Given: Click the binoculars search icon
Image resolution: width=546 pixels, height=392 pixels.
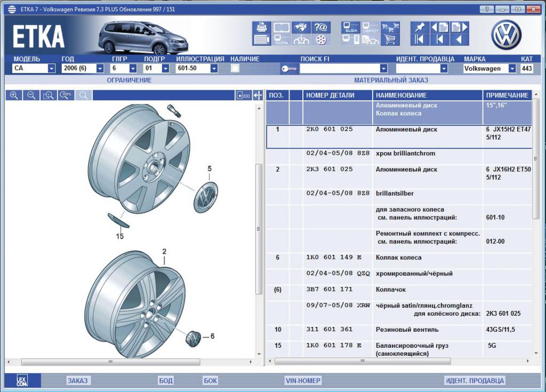Looking at the screenshot, I should tap(301, 27).
